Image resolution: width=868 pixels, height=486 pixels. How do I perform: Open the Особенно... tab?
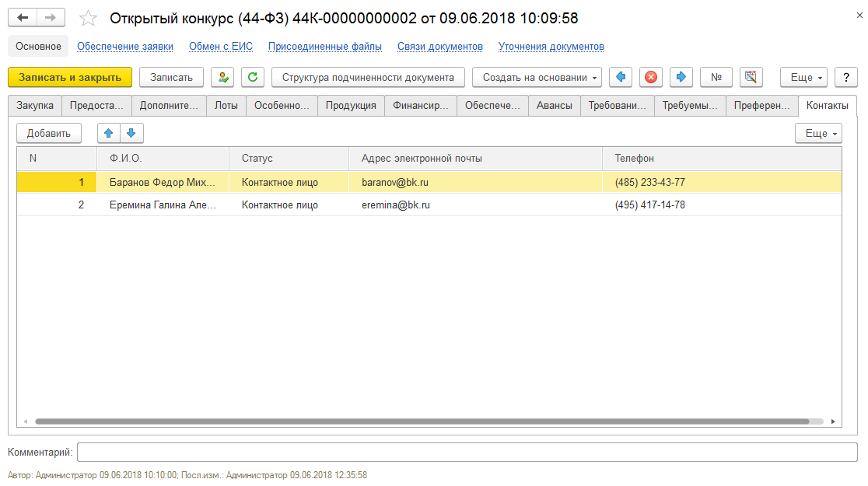[282, 106]
